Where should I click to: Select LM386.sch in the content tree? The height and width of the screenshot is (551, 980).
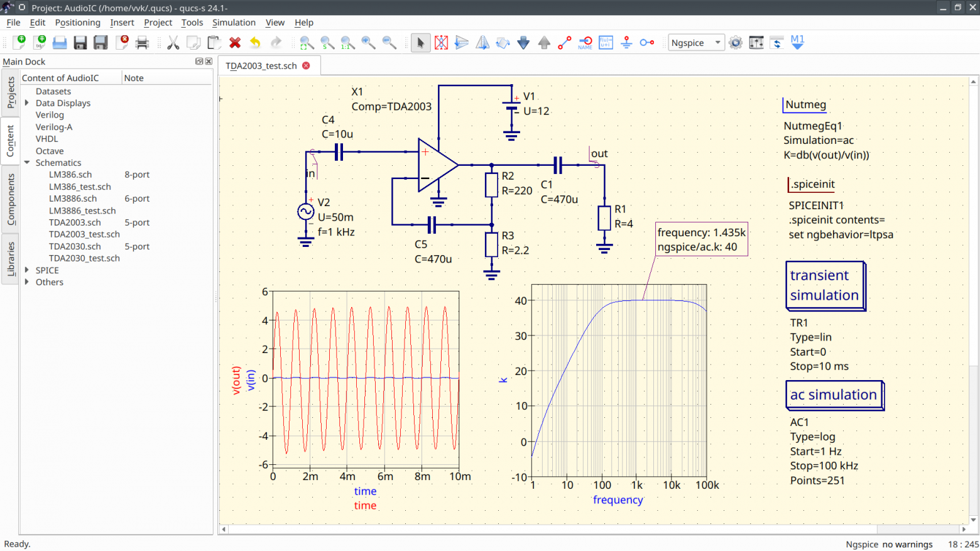pyautogui.click(x=70, y=175)
